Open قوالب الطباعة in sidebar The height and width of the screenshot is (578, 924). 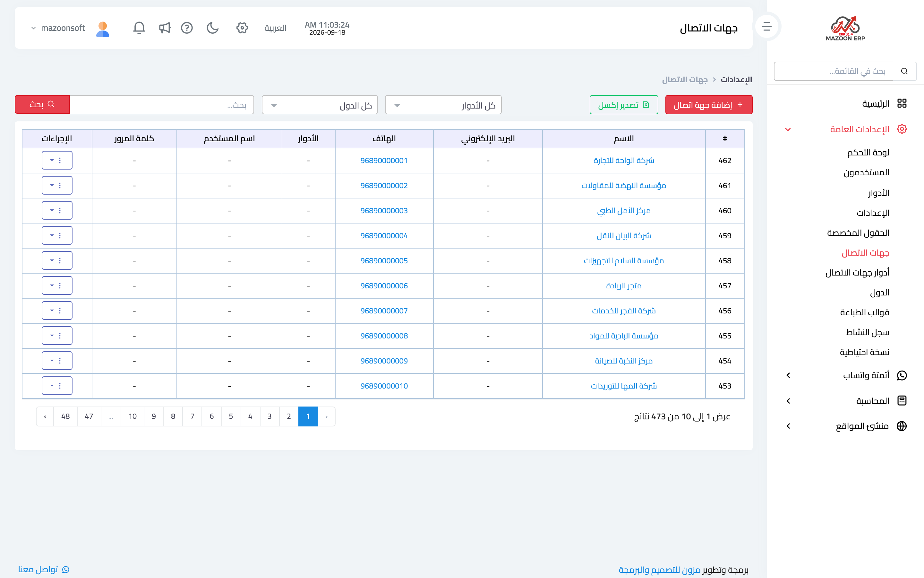click(x=864, y=312)
